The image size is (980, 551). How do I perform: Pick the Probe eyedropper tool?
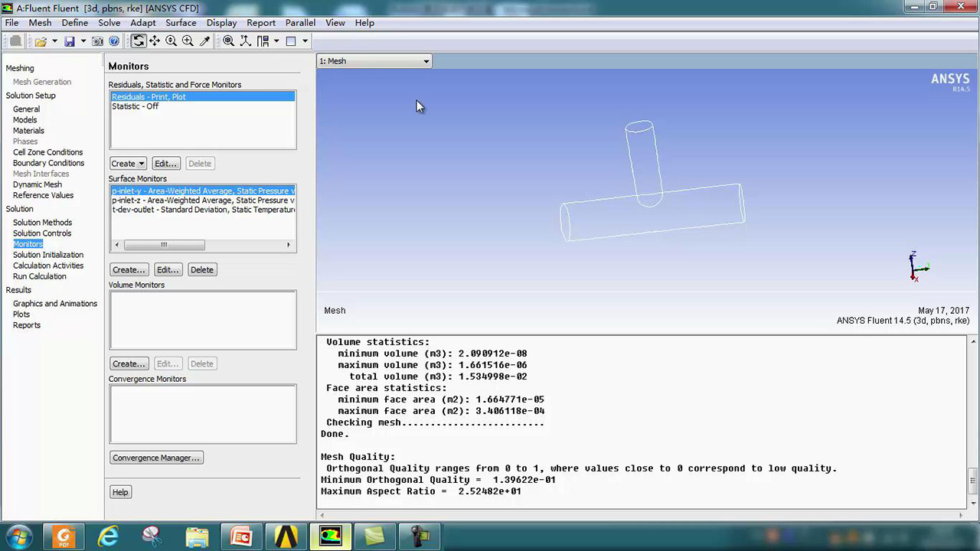pyautogui.click(x=204, y=41)
